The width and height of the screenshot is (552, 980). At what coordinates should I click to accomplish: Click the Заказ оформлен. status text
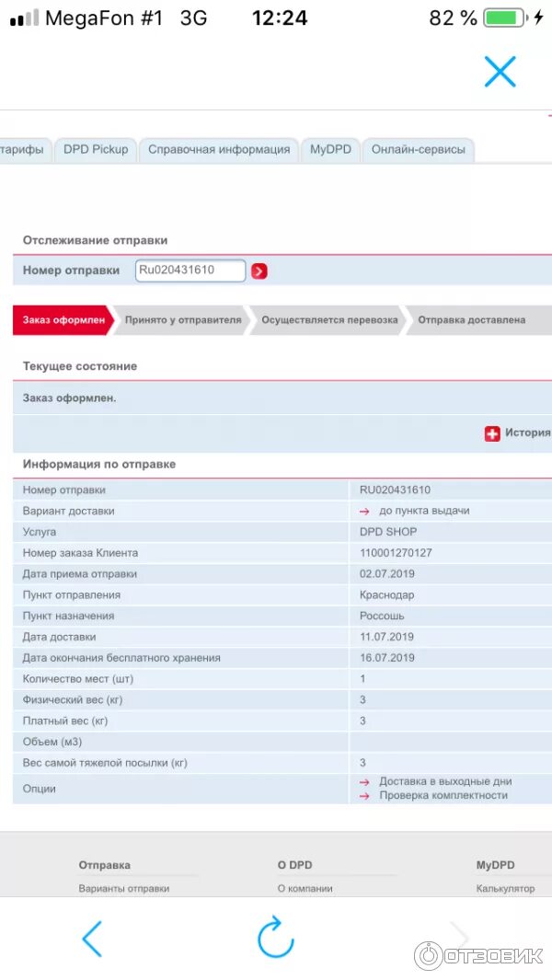tap(69, 398)
